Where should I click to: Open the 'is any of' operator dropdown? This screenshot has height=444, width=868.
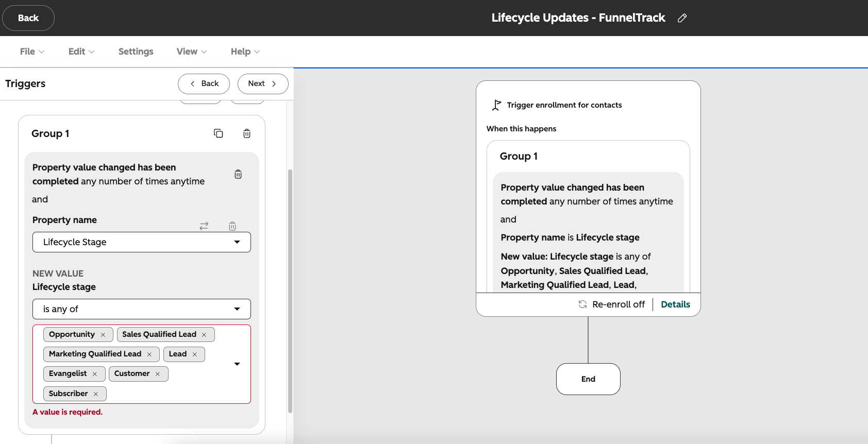pyautogui.click(x=142, y=309)
